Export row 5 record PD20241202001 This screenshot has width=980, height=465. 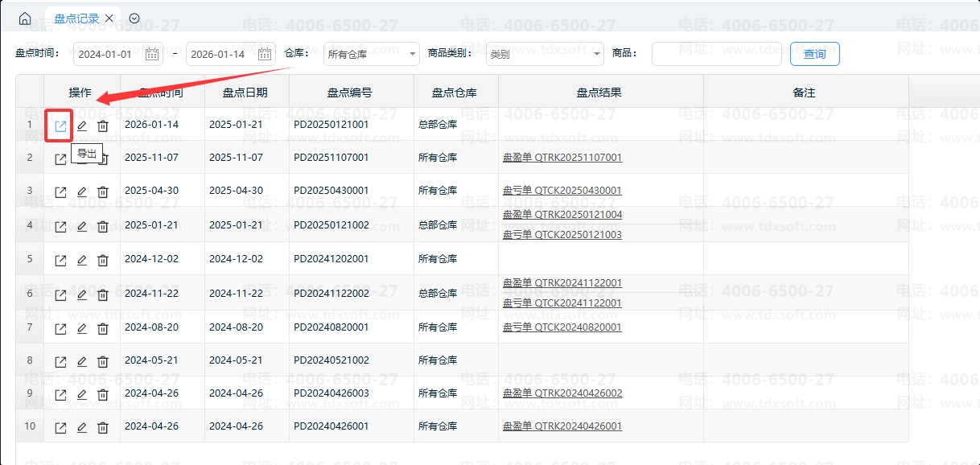click(x=60, y=261)
